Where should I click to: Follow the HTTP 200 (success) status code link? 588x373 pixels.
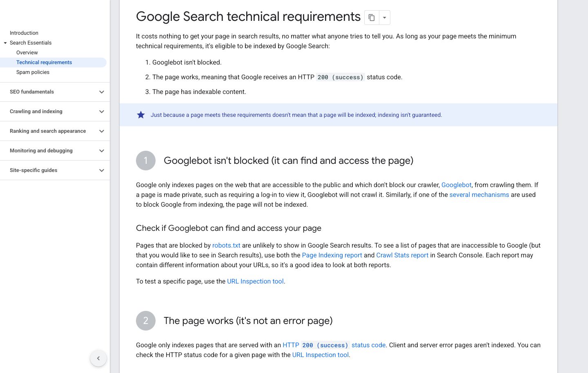(334, 345)
